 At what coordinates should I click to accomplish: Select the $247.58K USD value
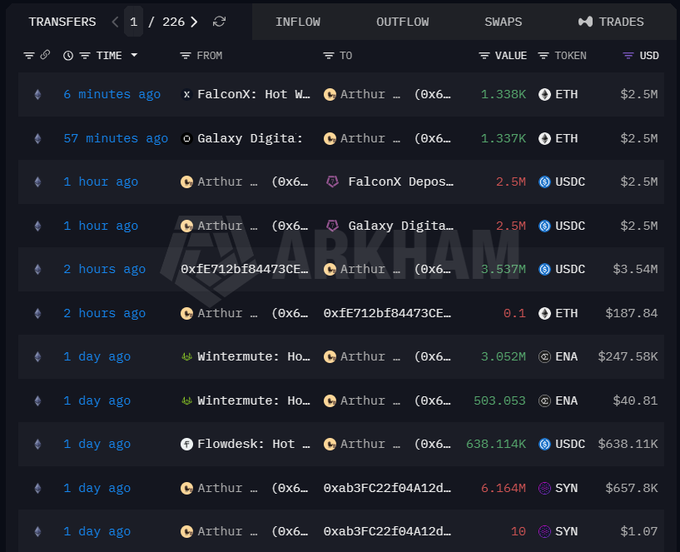(628, 357)
